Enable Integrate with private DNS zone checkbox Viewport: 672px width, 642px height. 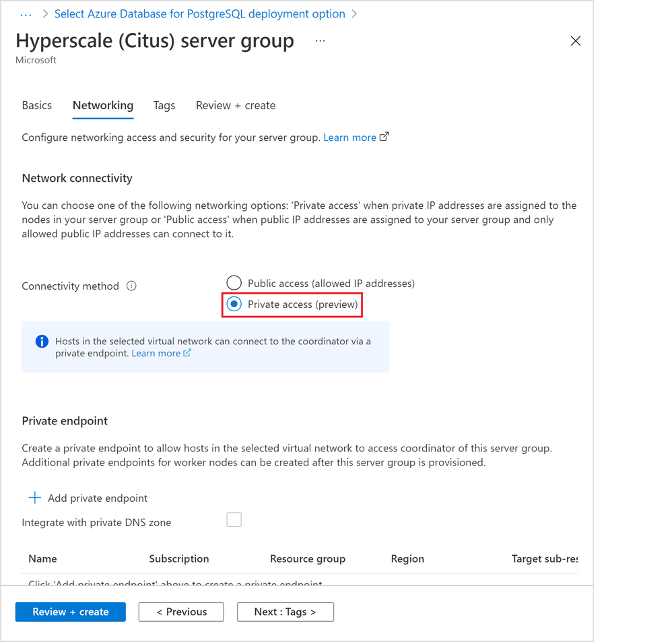pos(234,520)
